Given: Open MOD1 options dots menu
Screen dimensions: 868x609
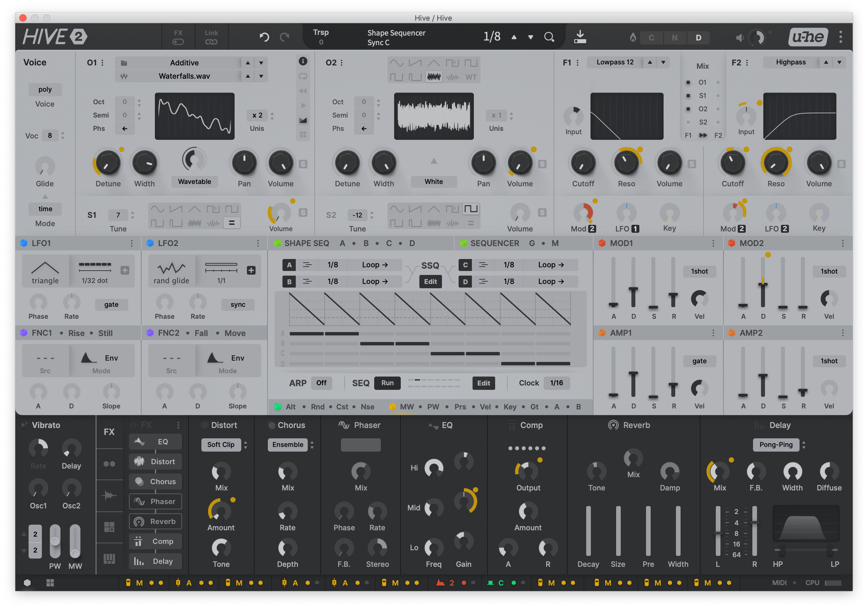Looking at the screenshot, I should (x=713, y=243).
